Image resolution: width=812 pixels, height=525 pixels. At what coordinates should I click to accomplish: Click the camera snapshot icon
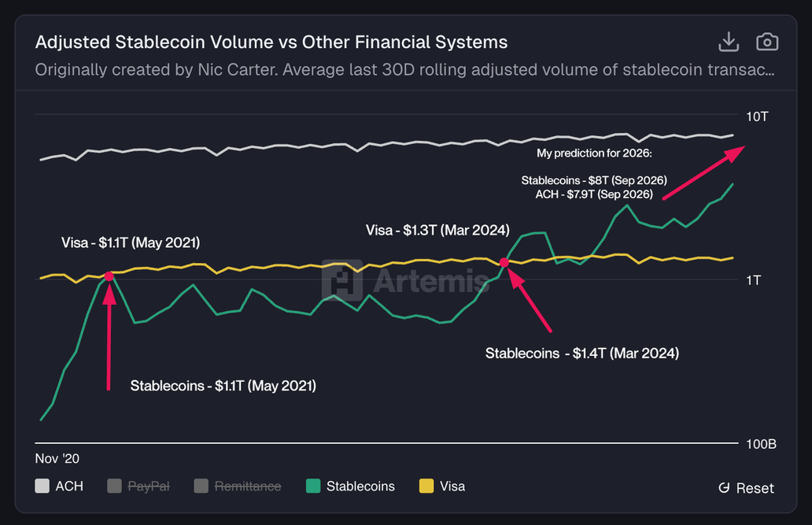[766, 42]
